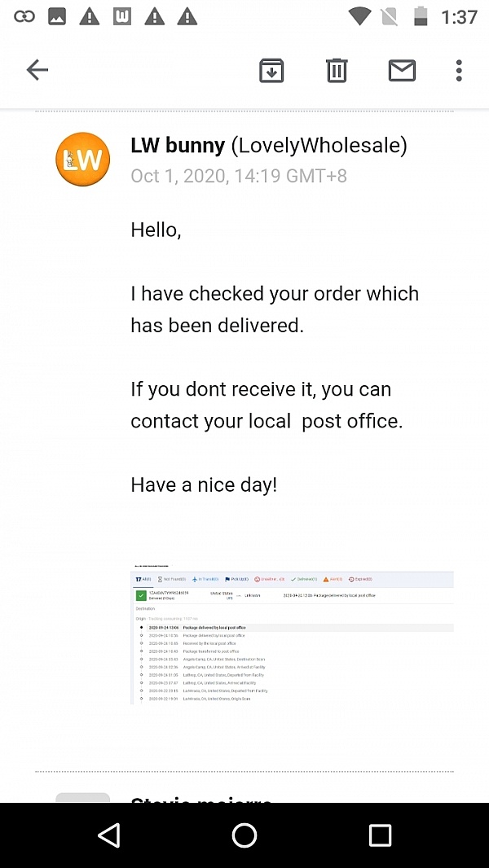Tap the Oct 1, 2020 timestamp

(239, 176)
